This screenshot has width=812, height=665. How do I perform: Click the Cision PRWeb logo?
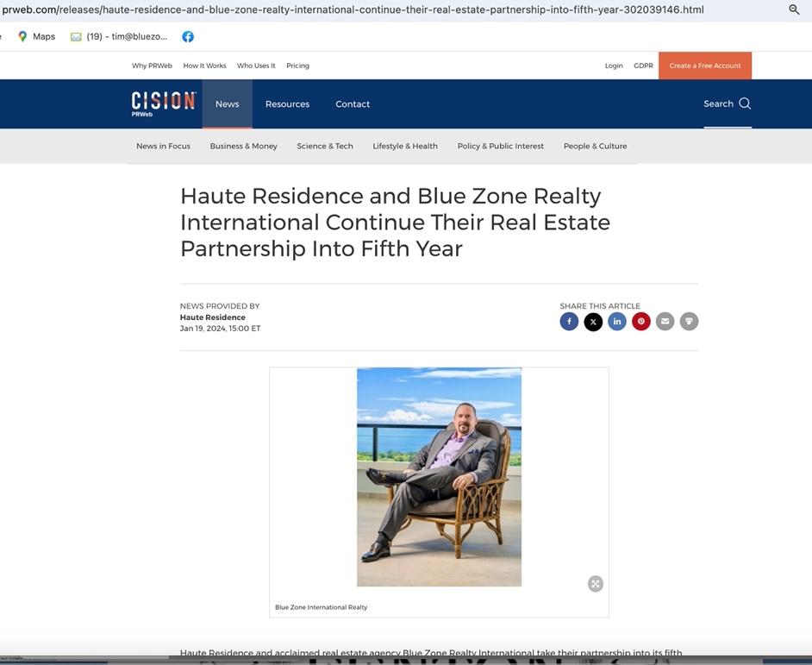click(164, 104)
